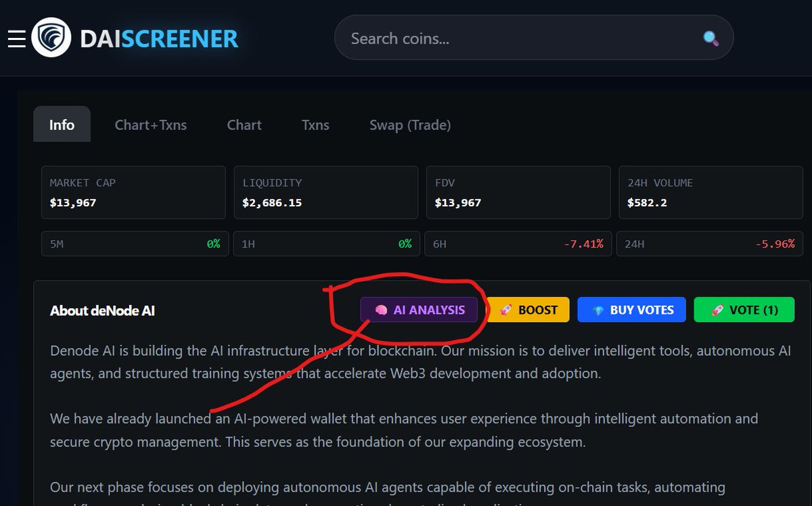Click the DAISCREENER brand name text
Screen dimensions: 812x506
159,39
